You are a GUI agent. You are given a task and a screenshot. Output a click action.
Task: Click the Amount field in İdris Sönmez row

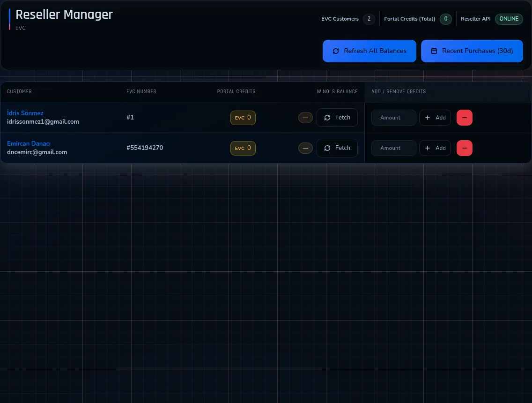pos(393,118)
